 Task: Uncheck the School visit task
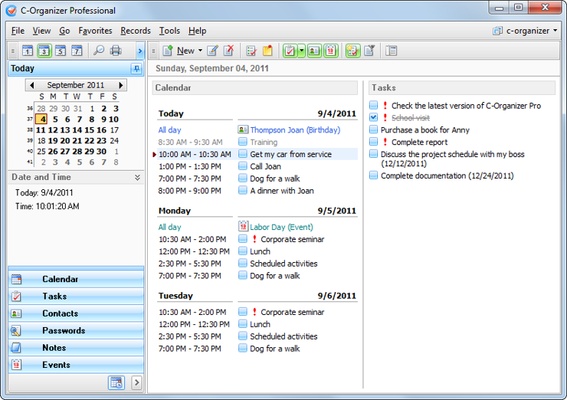pos(374,117)
